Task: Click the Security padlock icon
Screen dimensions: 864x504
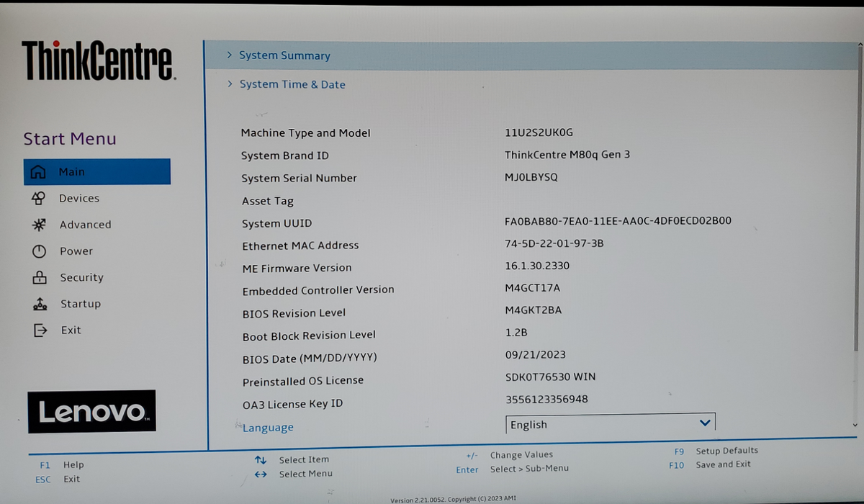Action: click(x=40, y=277)
